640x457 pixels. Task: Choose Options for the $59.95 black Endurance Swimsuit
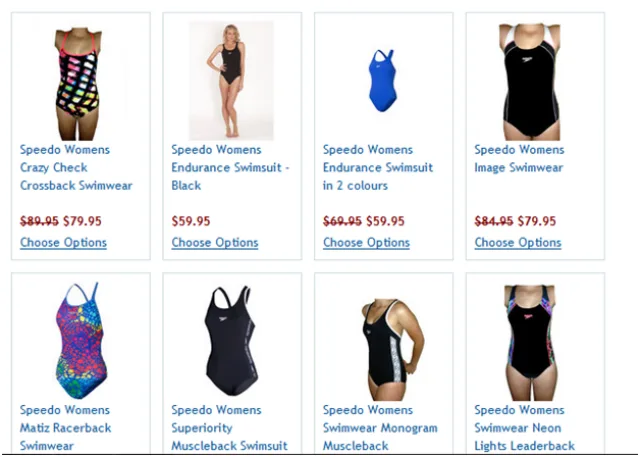[215, 243]
